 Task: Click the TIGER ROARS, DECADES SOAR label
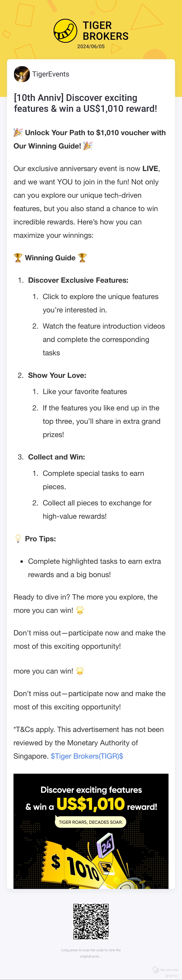coord(91,822)
